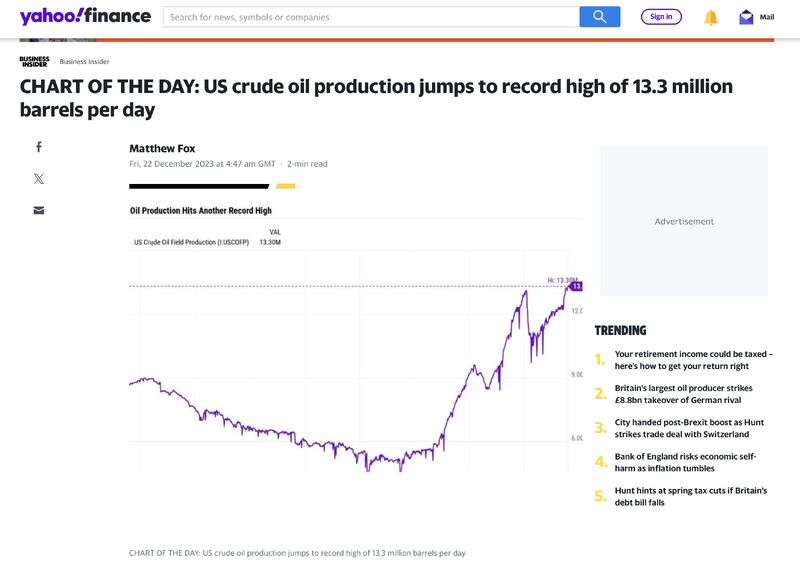This screenshot has width=800, height=565.
Task: Open Matthew Fox author page
Action: [162, 148]
